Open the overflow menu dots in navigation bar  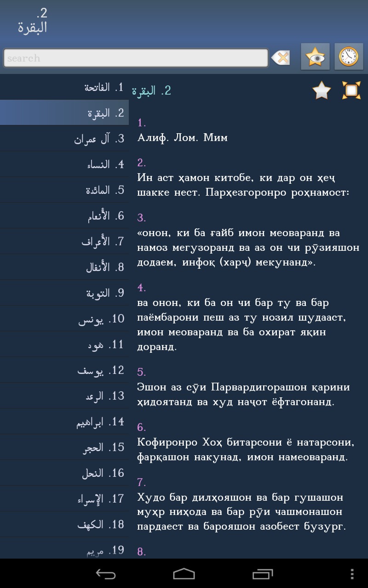[352, 574]
